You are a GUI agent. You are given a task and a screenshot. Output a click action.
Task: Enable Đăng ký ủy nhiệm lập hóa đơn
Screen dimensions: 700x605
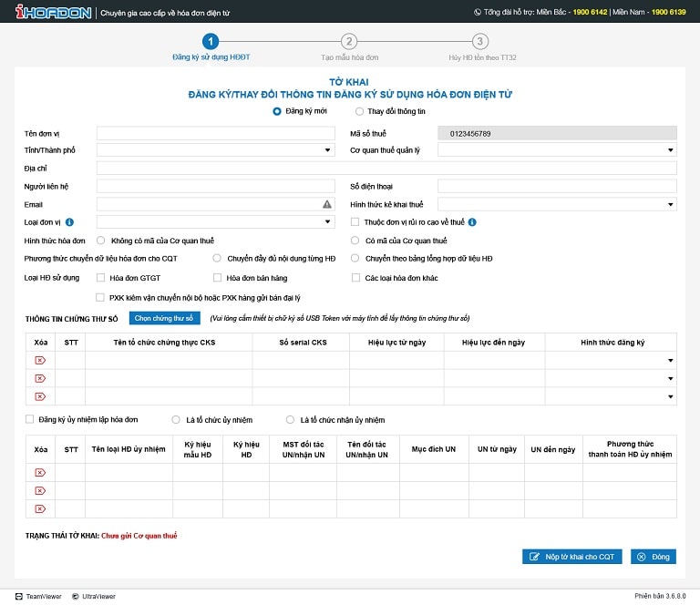click(29, 419)
